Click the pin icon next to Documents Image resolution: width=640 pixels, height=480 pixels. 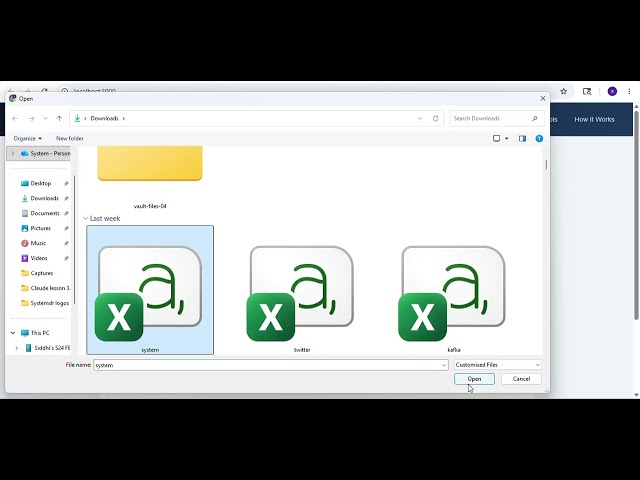click(x=66, y=213)
